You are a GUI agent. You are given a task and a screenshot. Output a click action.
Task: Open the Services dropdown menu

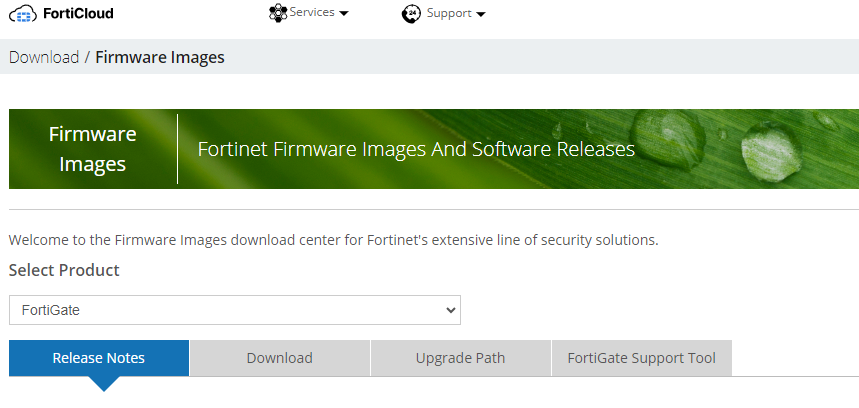pyautogui.click(x=308, y=13)
